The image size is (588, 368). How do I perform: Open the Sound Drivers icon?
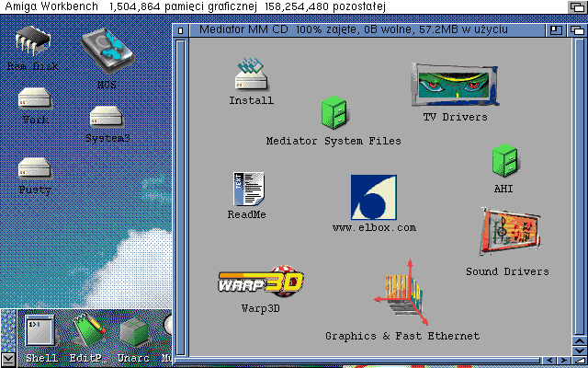point(511,234)
